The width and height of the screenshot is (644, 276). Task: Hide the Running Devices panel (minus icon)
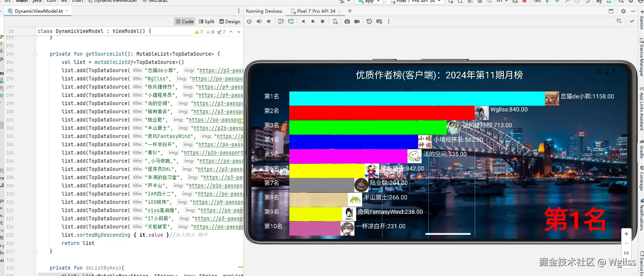click(x=633, y=11)
